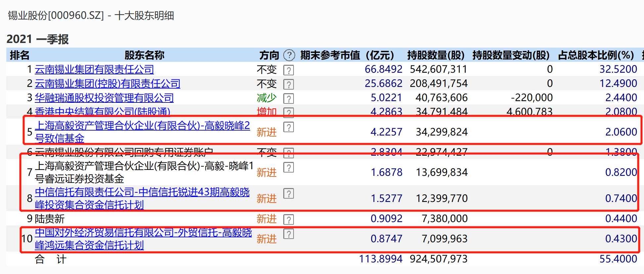Click the total share count 924,507,973
The image size is (644, 274).
[438, 259]
